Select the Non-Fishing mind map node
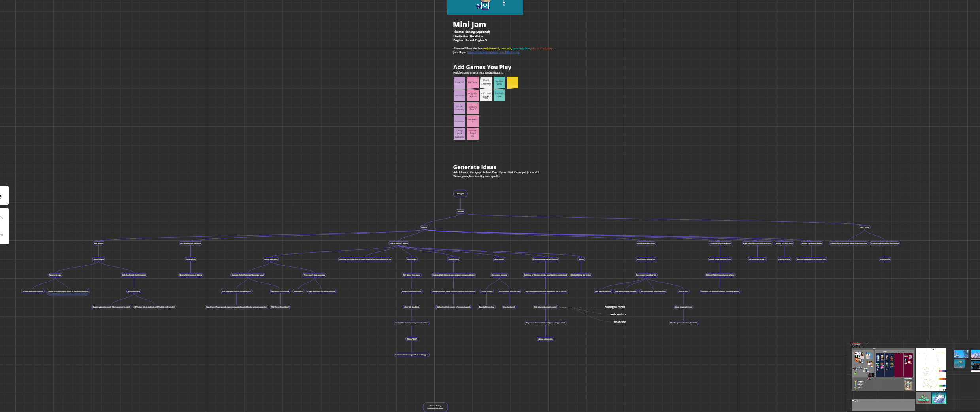Viewport: 980px width, 412px height. [x=864, y=227]
